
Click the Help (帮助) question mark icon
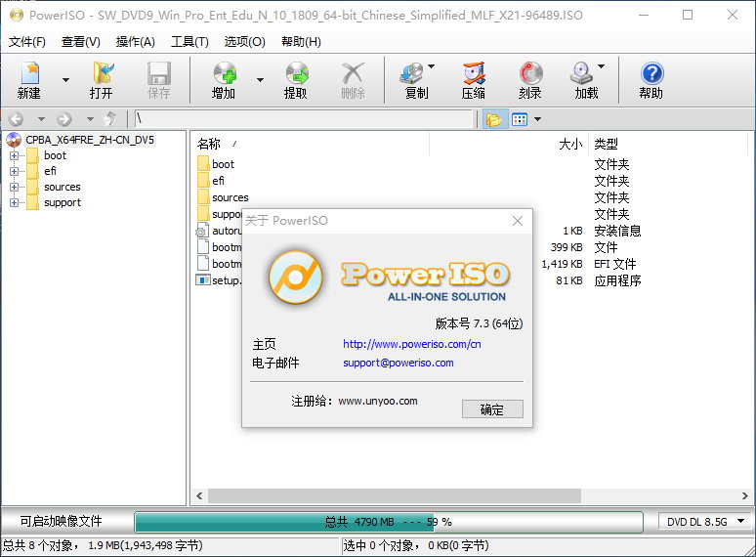[x=651, y=73]
